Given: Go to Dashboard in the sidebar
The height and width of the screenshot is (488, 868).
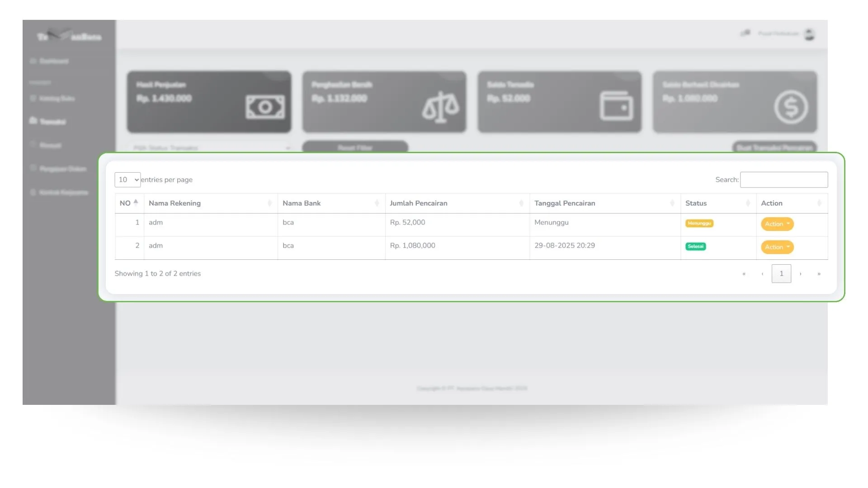Looking at the screenshot, I should (x=53, y=61).
